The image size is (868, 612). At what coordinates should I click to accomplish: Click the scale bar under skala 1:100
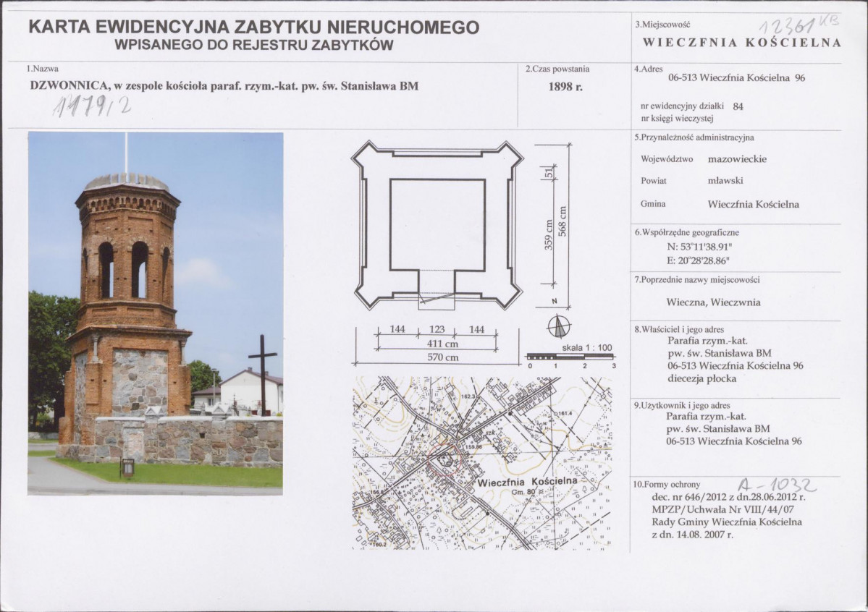point(570,357)
